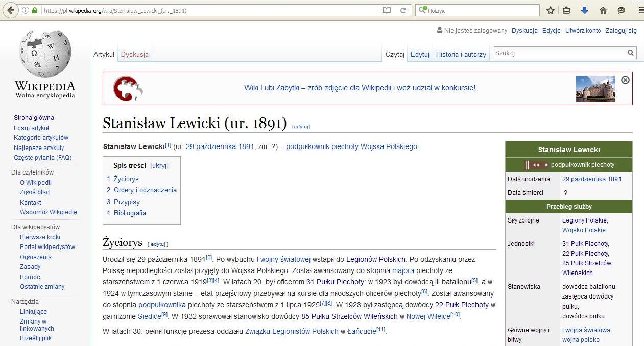644x346 pixels.
Task: Switch to the Dyskusja tab
Action: tap(135, 54)
